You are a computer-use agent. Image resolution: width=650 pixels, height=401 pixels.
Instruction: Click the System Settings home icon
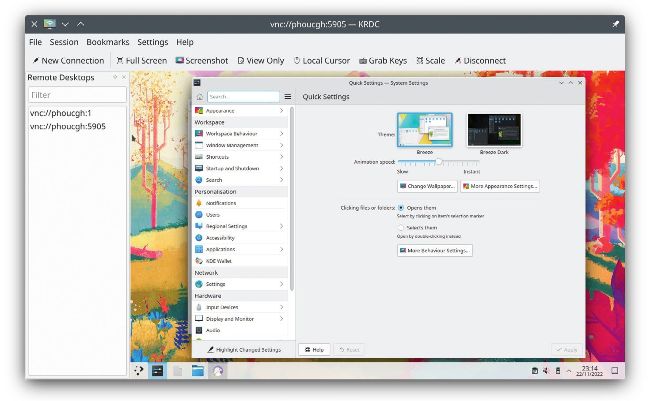[x=199, y=97]
